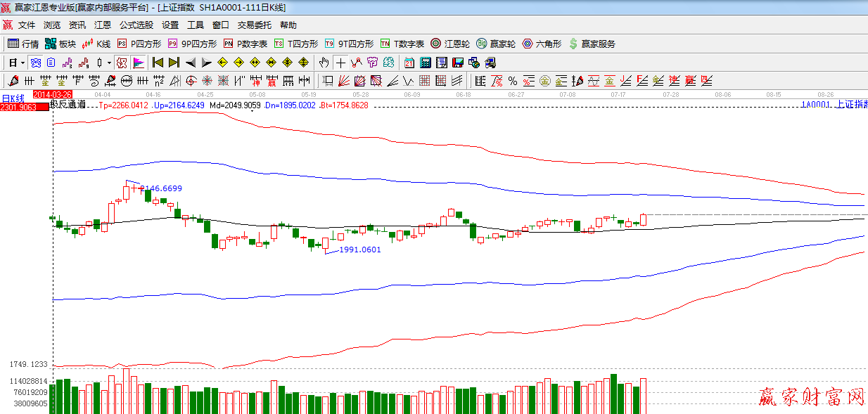Click the calculator icon in toolbar

pos(425,63)
